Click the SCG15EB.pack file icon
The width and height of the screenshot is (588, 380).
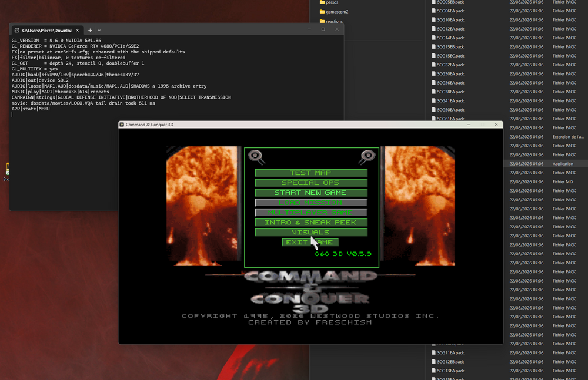(434, 47)
